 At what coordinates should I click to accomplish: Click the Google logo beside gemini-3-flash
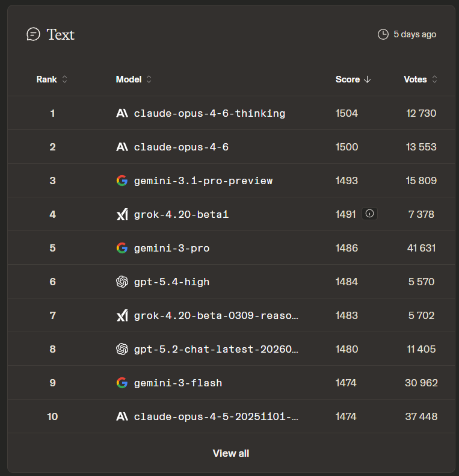coord(122,383)
